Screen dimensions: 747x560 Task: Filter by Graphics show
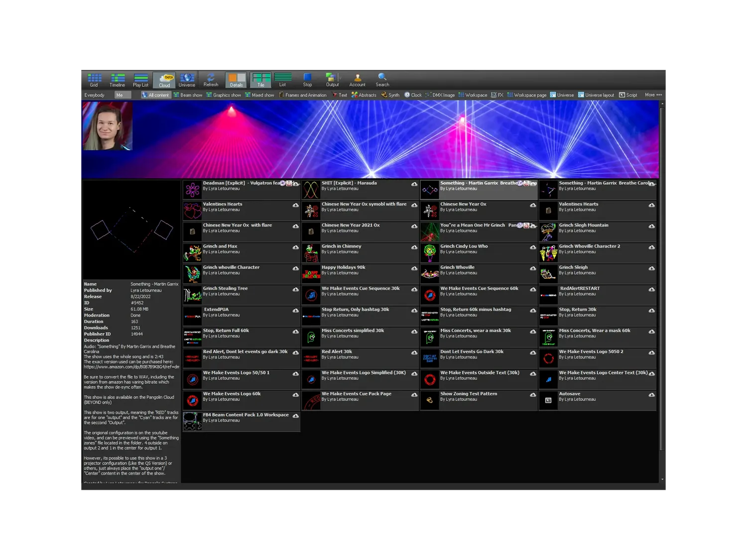[x=223, y=95]
